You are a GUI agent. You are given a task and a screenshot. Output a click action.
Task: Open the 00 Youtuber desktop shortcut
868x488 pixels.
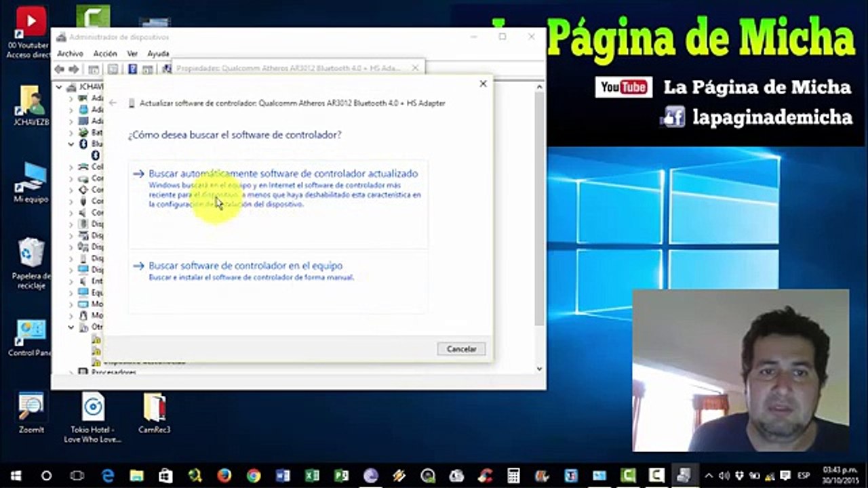tap(28, 33)
